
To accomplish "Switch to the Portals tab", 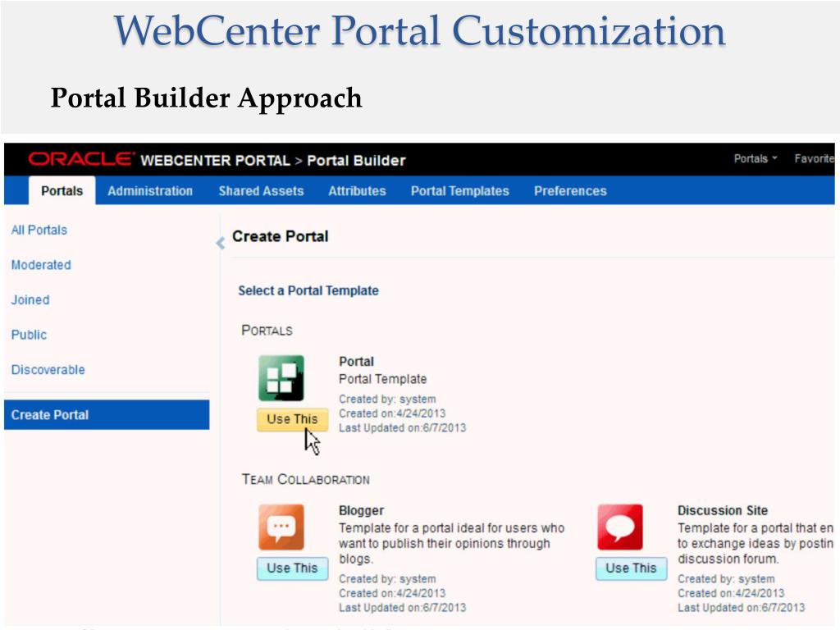I will coord(62,190).
